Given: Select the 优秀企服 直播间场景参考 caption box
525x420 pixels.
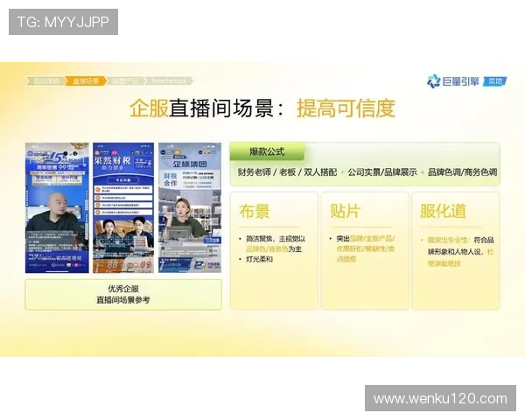Looking at the screenshot, I should coord(123,294).
